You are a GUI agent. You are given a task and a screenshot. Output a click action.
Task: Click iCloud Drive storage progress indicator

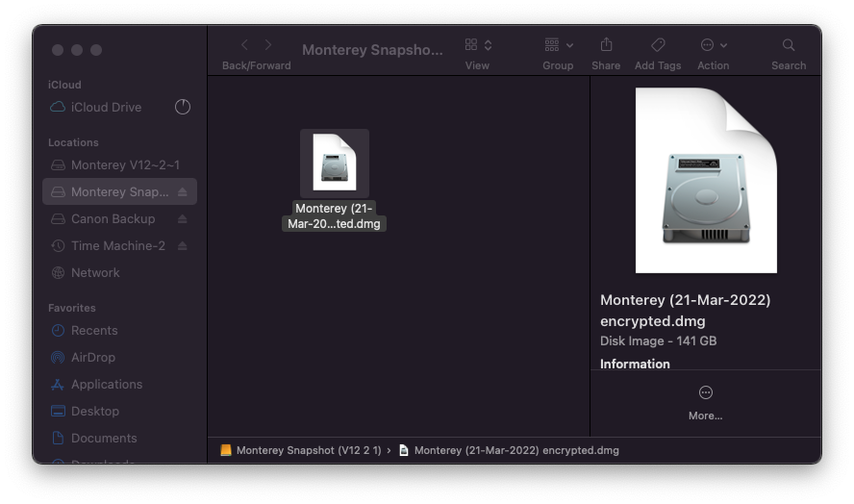point(183,107)
